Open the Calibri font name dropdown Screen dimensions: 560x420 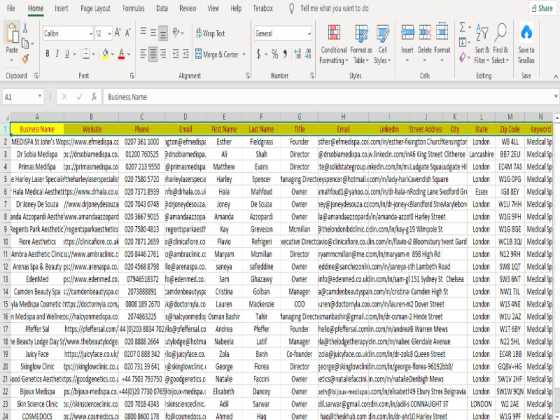[x=91, y=34]
